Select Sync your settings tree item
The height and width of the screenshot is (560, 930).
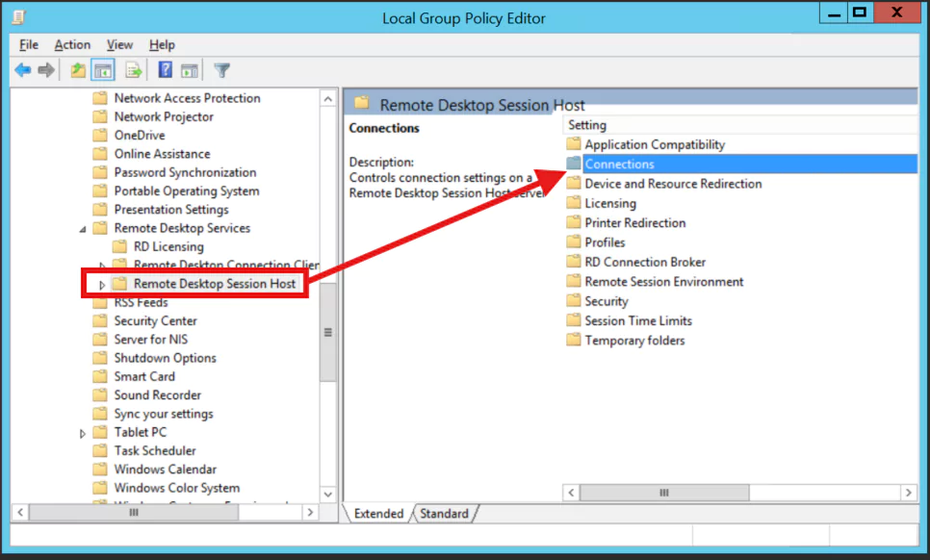163,414
